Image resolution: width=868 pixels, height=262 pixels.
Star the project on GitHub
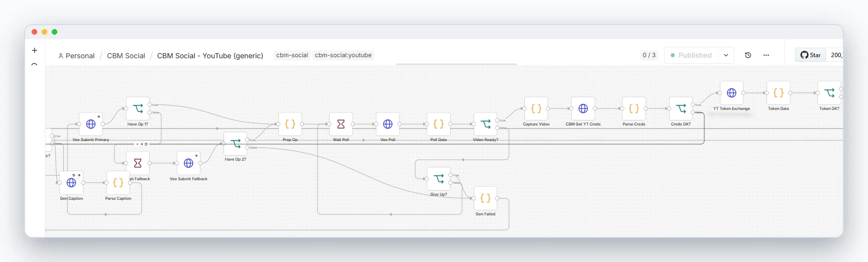click(x=811, y=55)
